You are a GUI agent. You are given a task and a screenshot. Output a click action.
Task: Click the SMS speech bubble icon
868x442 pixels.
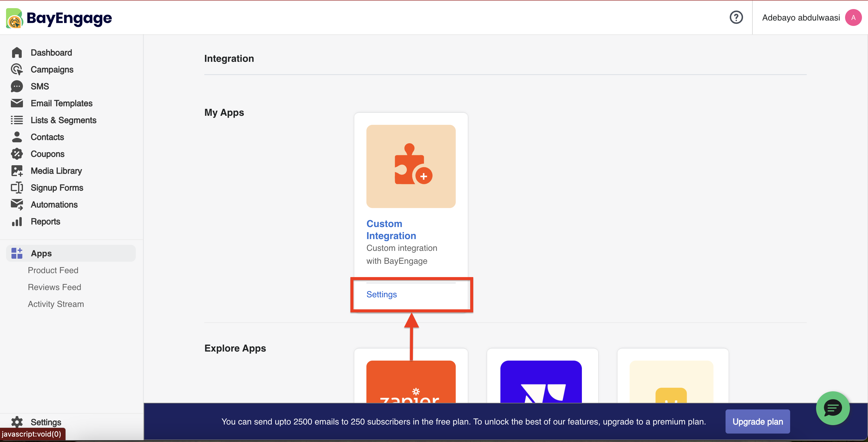17,86
